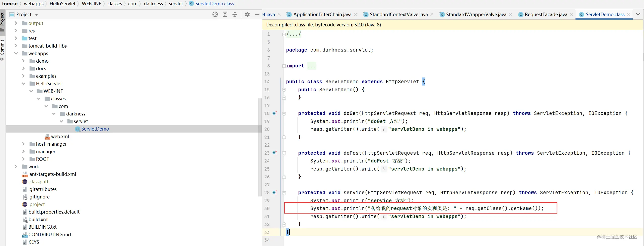Hide the Project tool window
Viewport: 644px width, 246px height.
[x=257, y=14]
